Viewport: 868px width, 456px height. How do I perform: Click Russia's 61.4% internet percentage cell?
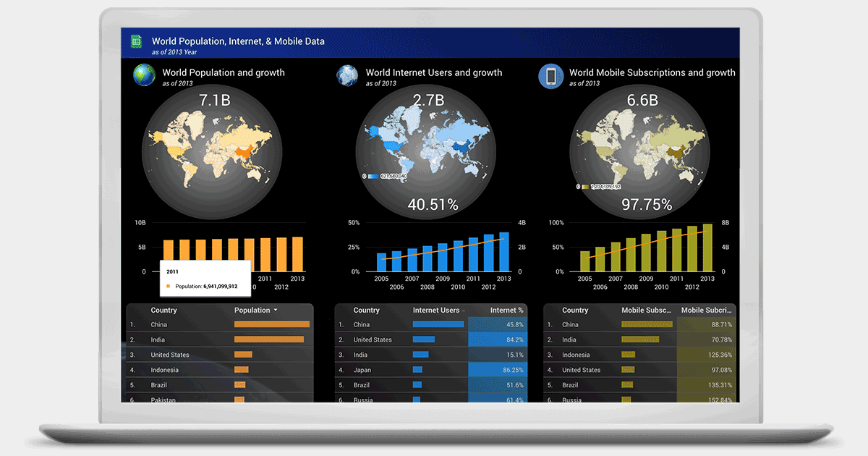498,398
